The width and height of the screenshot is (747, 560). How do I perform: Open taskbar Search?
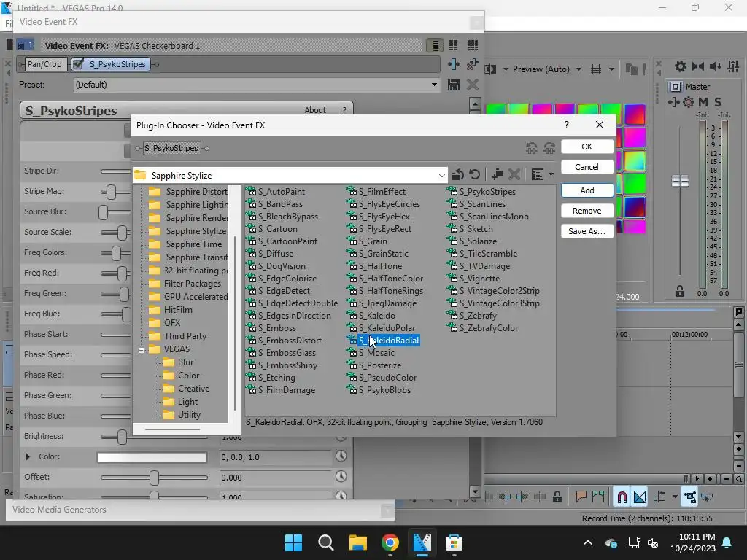coord(326,542)
